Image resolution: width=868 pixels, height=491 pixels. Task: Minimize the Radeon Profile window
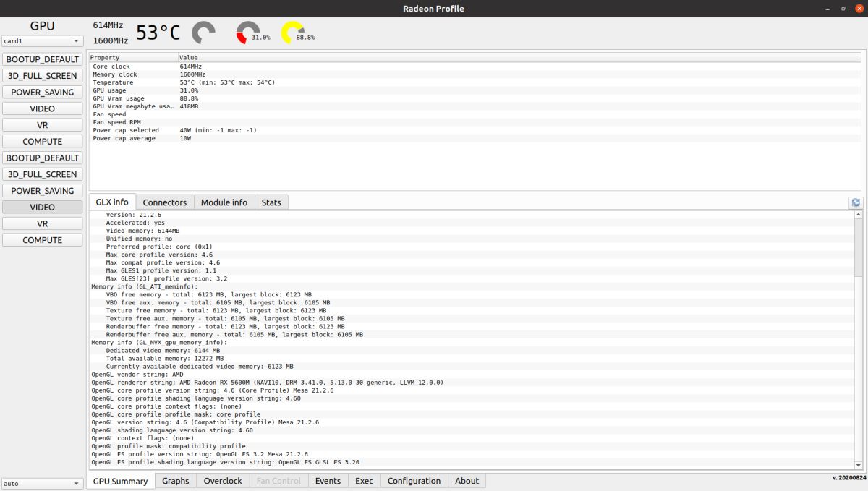click(827, 9)
